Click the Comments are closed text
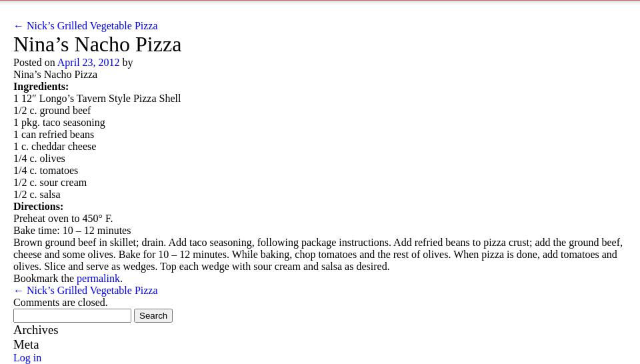The height and width of the screenshot is (364, 640). [60, 303]
